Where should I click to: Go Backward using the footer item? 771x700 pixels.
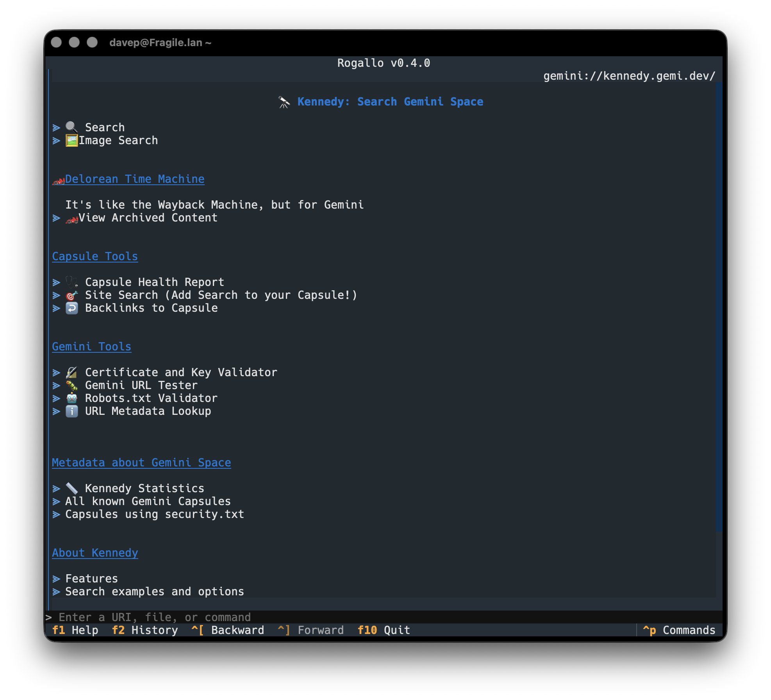[228, 630]
